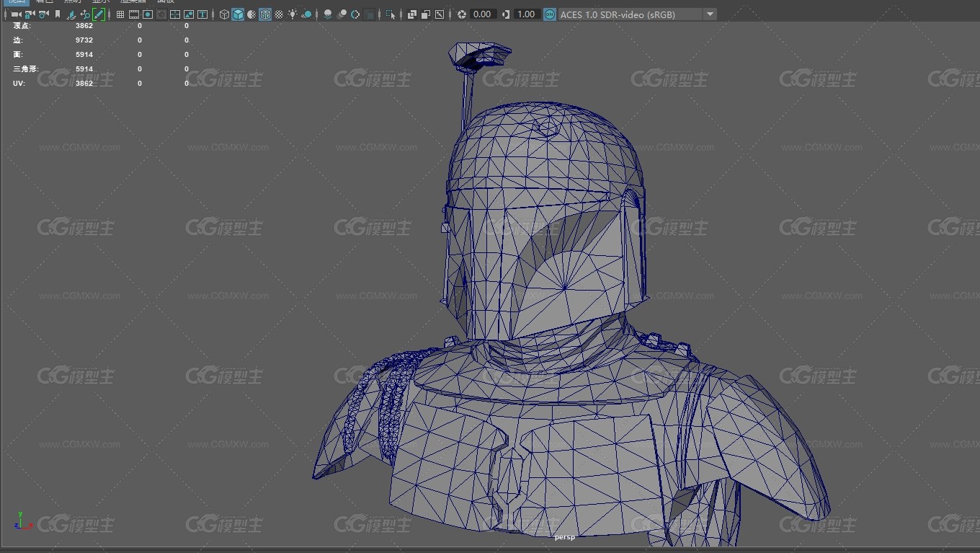
Task: Click the Shadows icon
Action: (307, 14)
